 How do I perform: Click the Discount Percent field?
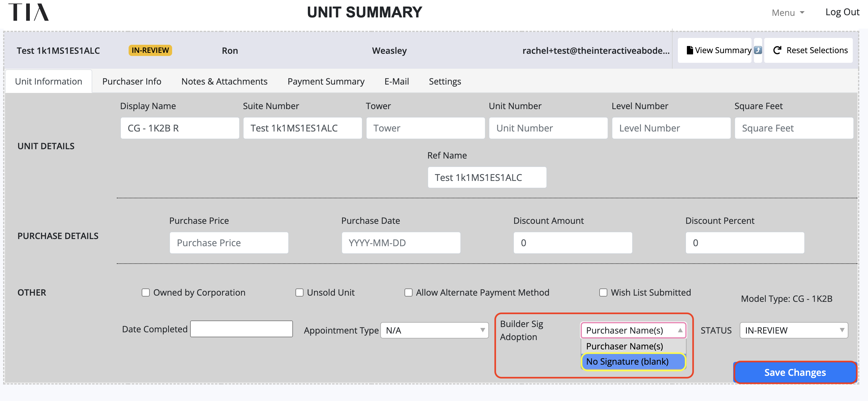tap(745, 243)
